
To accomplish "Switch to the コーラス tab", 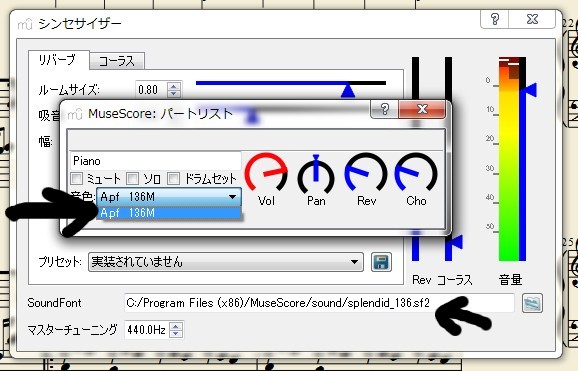I will (x=117, y=61).
